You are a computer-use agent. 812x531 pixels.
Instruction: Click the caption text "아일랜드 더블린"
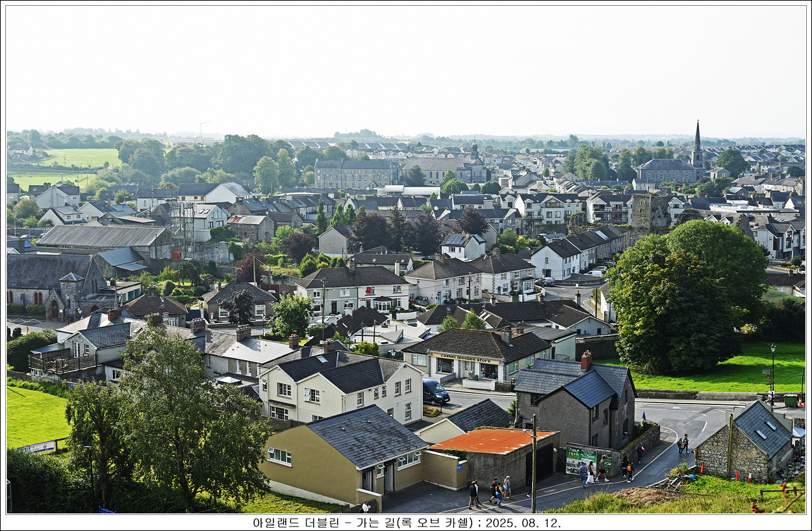click(x=296, y=523)
